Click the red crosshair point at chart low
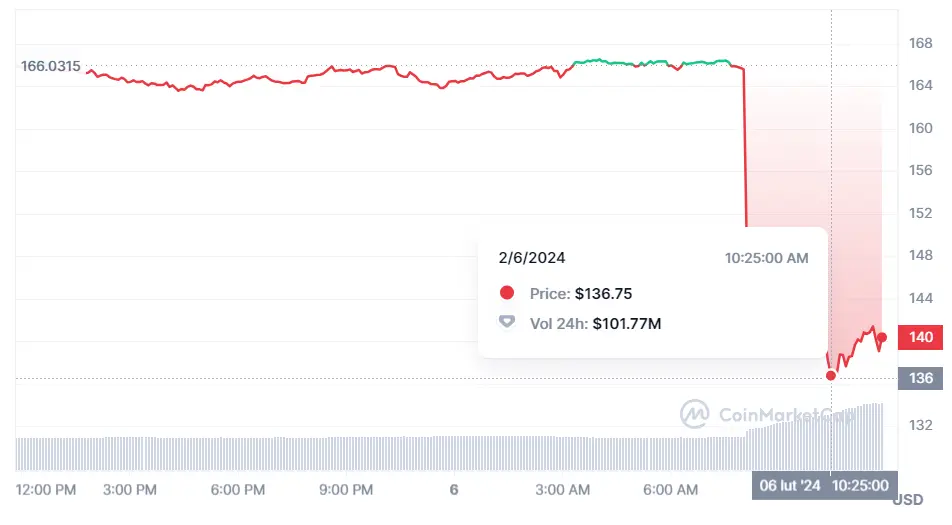Image resolution: width=952 pixels, height=525 pixels. coord(830,376)
